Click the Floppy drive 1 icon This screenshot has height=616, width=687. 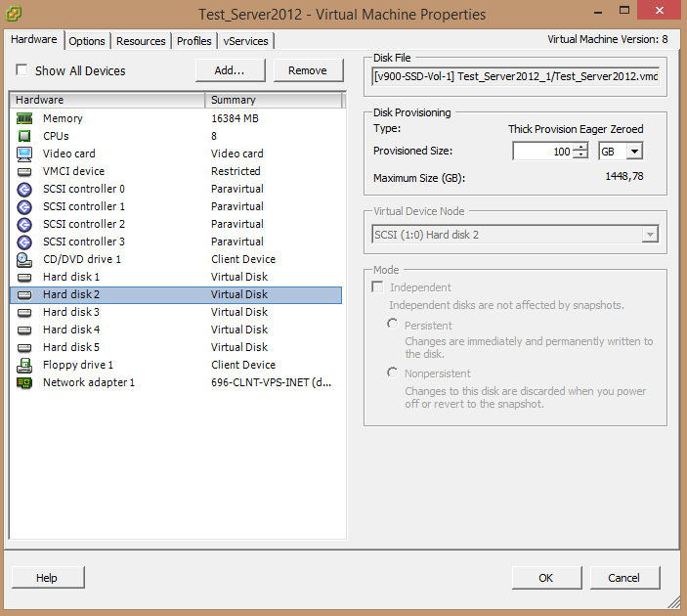(24, 366)
